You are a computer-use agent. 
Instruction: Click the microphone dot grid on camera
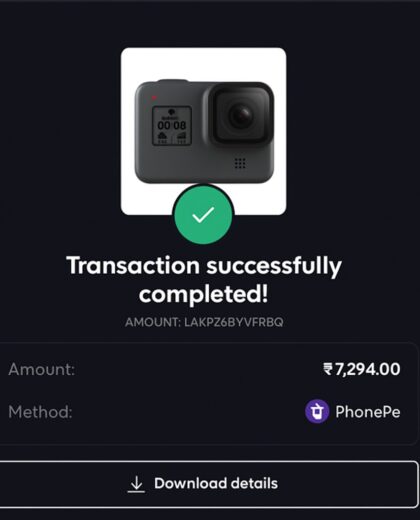(240, 163)
